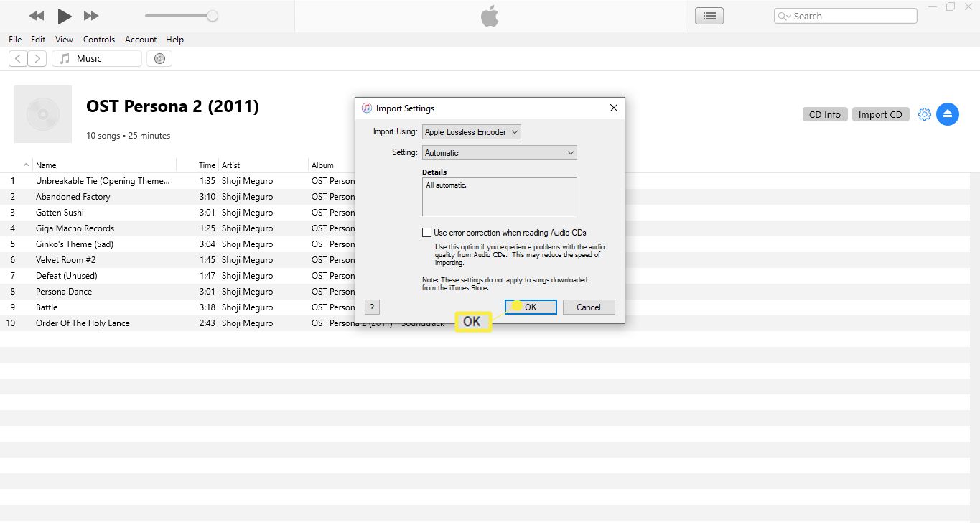980x523 pixels.
Task: Click the album artwork placeholder
Action: pos(43,114)
